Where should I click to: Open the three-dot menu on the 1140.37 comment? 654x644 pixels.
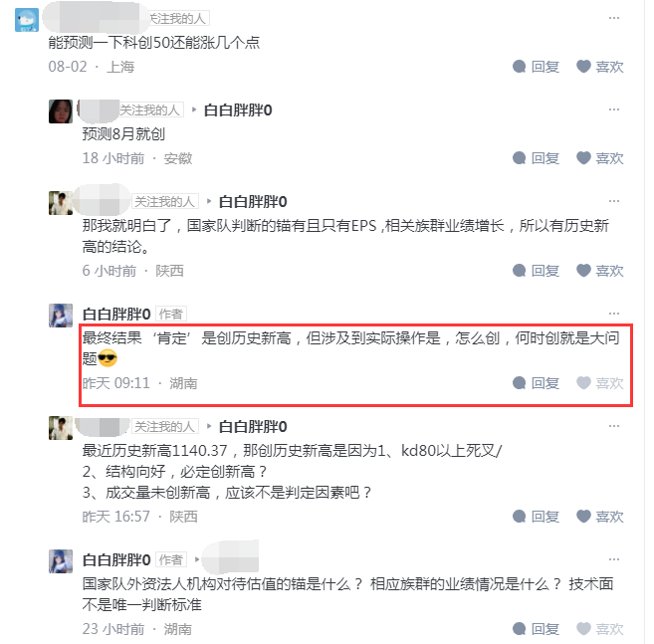[614, 426]
